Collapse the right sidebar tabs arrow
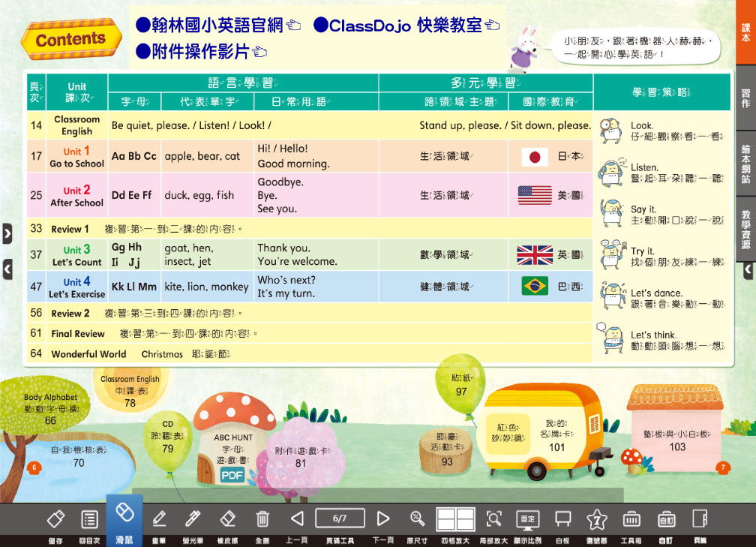 click(x=748, y=270)
